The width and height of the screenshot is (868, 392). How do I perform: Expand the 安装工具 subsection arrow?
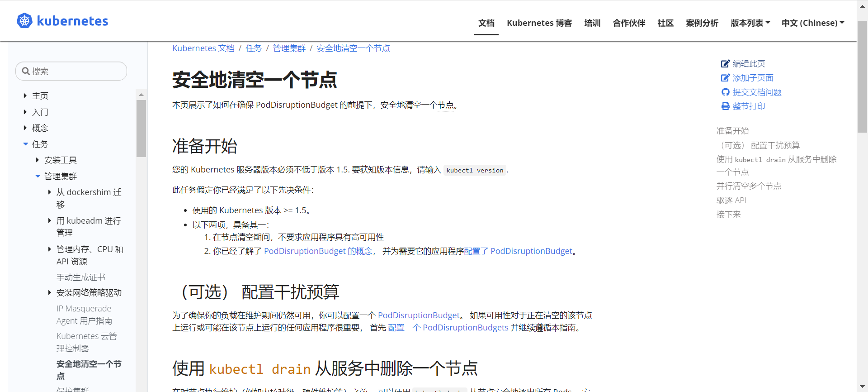pyautogui.click(x=37, y=160)
